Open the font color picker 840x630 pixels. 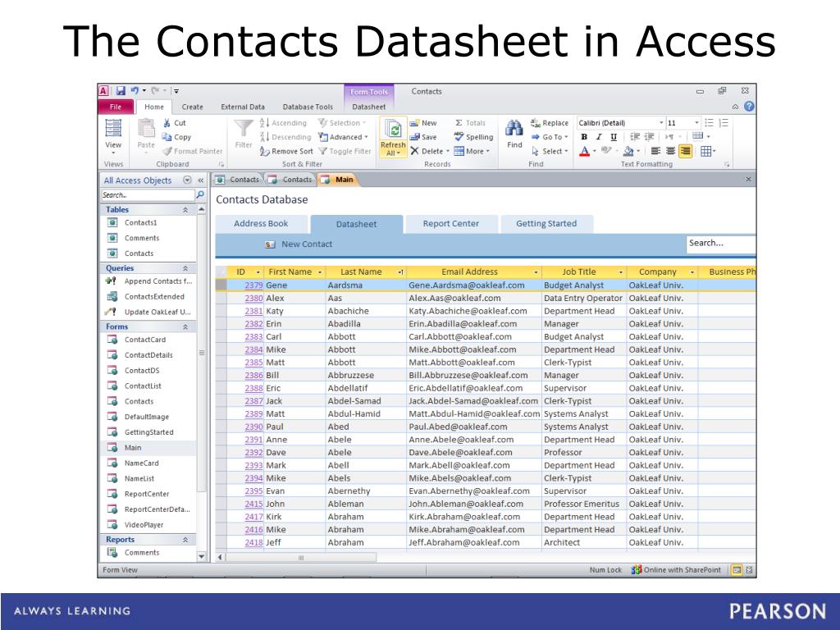click(587, 152)
